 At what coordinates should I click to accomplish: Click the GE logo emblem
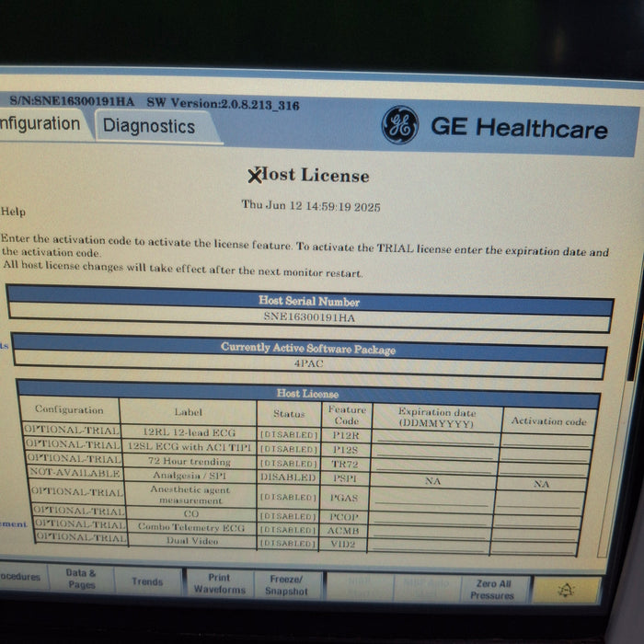click(x=399, y=125)
